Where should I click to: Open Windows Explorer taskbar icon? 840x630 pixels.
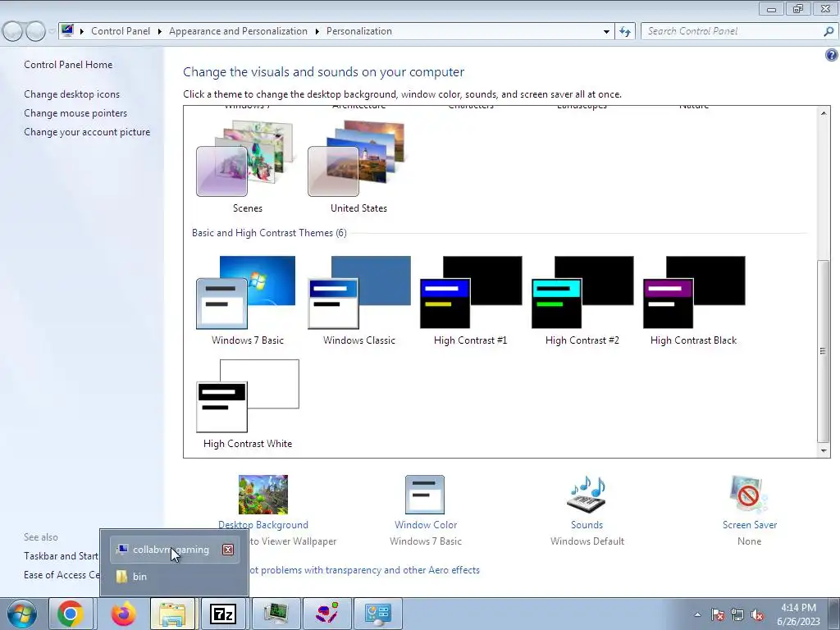172,614
